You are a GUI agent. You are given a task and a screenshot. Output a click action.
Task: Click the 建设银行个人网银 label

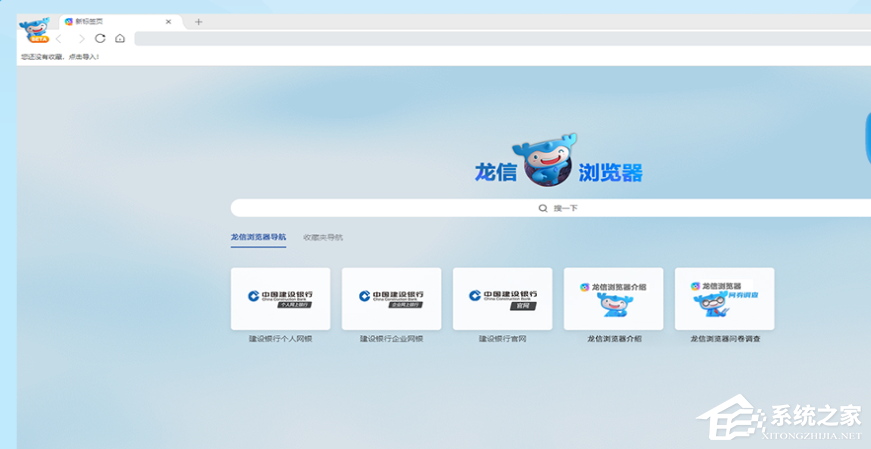(281, 338)
